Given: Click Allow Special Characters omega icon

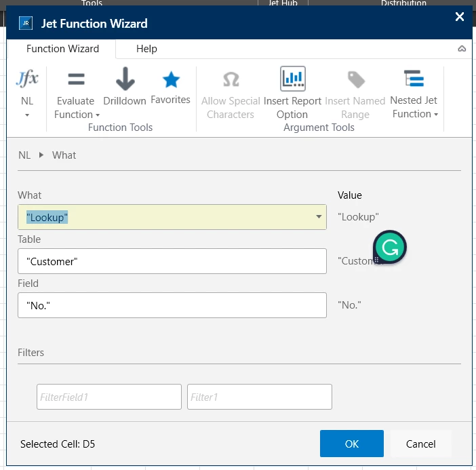Looking at the screenshot, I should coord(231,79).
